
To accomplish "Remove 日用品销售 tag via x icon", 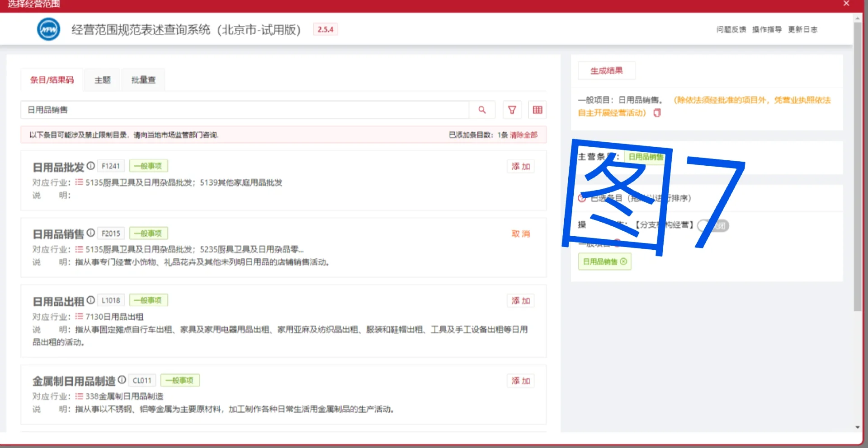I will (624, 261).
